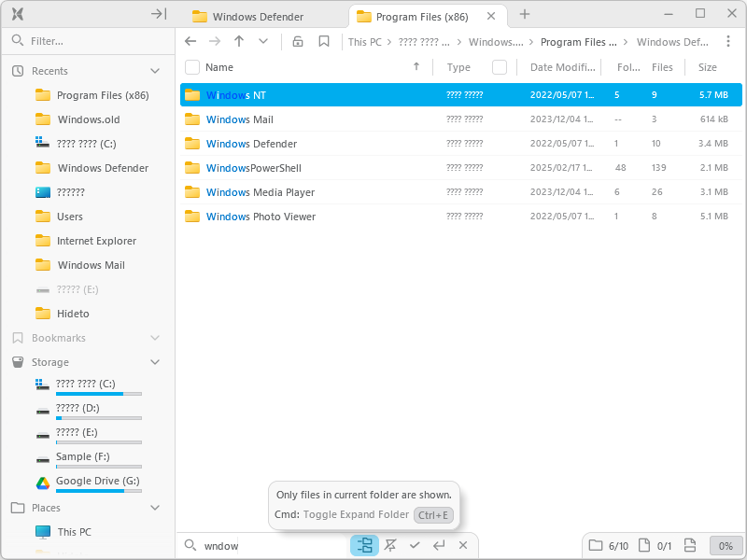747x560 pixels.
Task: Click the search field containing wndow
Action: (x=274, y=546)
